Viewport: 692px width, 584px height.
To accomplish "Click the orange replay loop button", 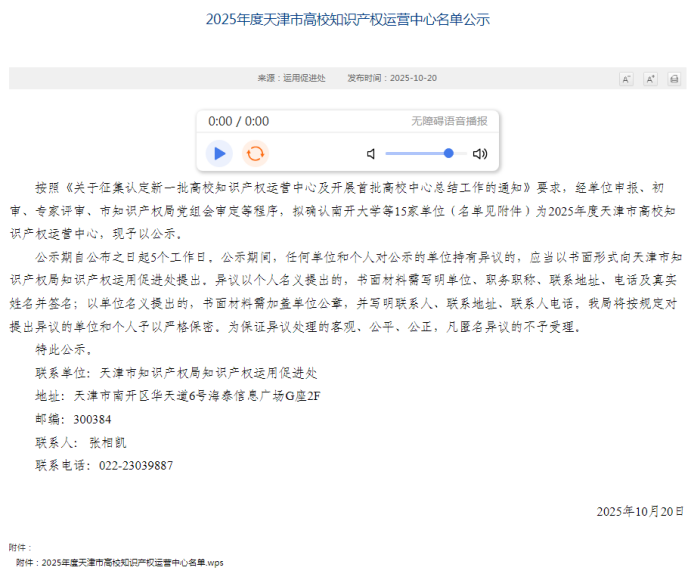I will (256, 153).
